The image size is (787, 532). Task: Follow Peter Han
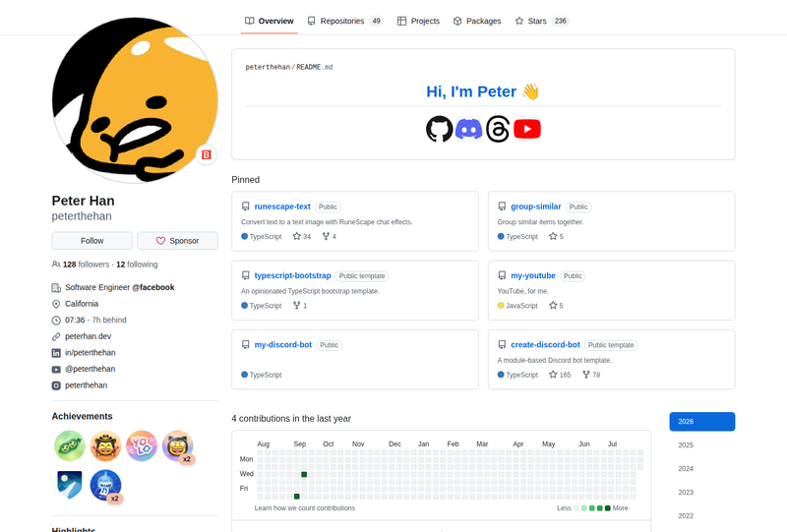click(x=91, y=241)
